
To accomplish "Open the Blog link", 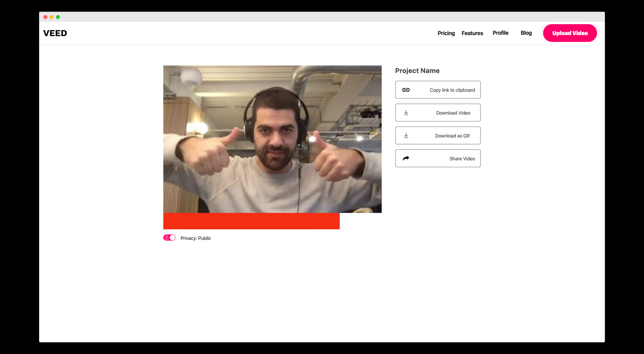I will [x=526, y=33].
